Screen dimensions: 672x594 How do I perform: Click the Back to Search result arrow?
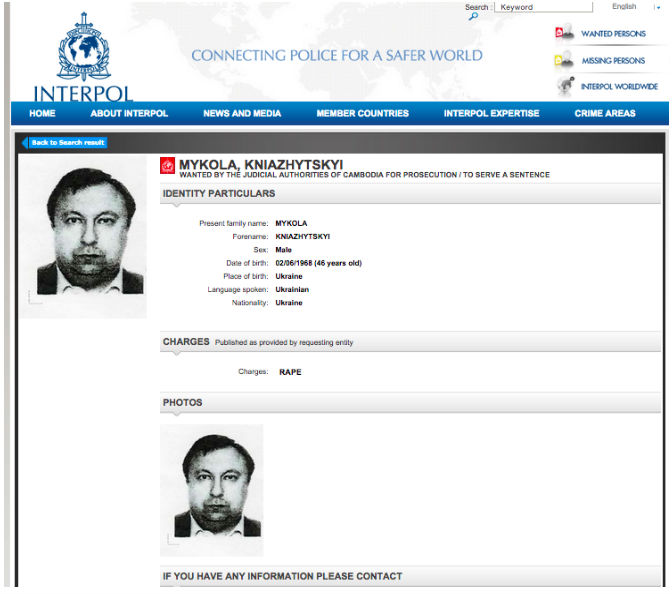(x=25, y=143)
